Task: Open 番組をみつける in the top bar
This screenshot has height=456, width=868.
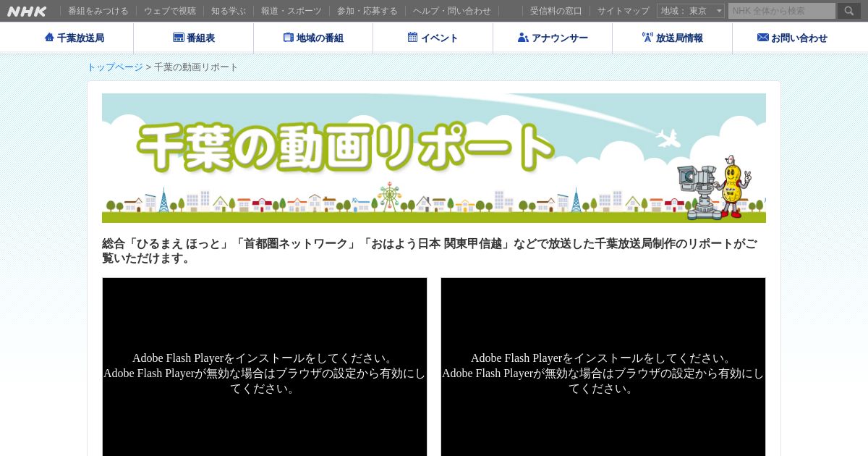Action: (98, 11)
